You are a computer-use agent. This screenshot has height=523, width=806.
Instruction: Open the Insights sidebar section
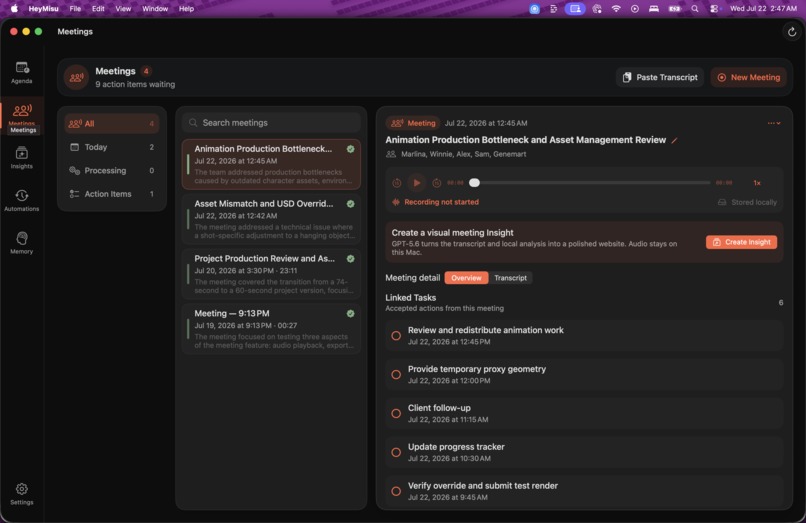(22, 158)
